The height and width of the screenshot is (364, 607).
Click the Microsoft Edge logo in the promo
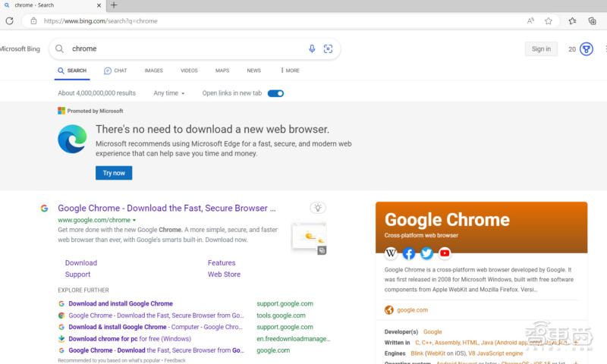[x=72, y=139]
